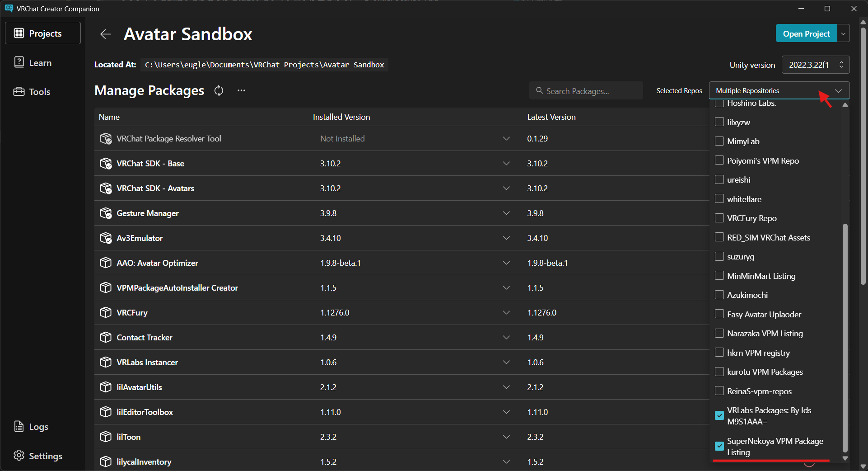The image size is (868, 471).
Task: Open the Unity version selector
Action: click(816, 65)
